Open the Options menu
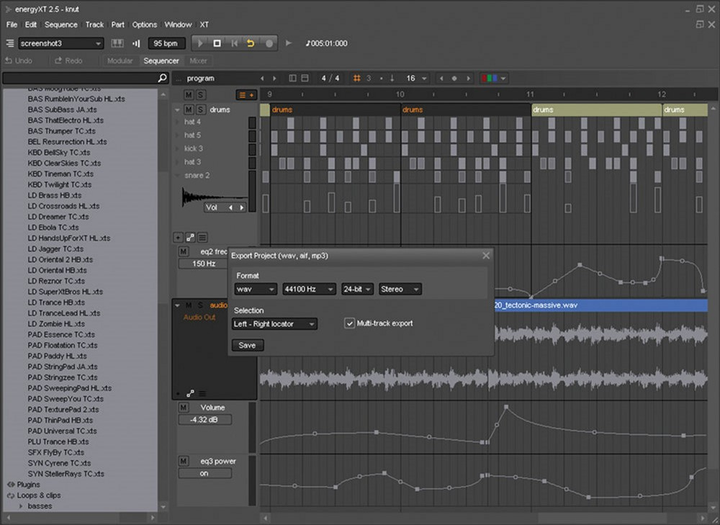The image size is (720, 525). click(x=144, y=25)
